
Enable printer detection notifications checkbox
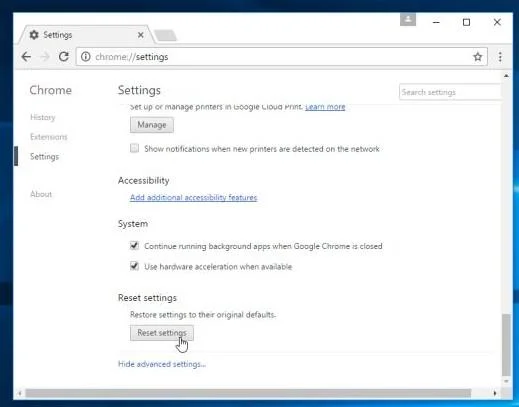click(x=134, y=148)
